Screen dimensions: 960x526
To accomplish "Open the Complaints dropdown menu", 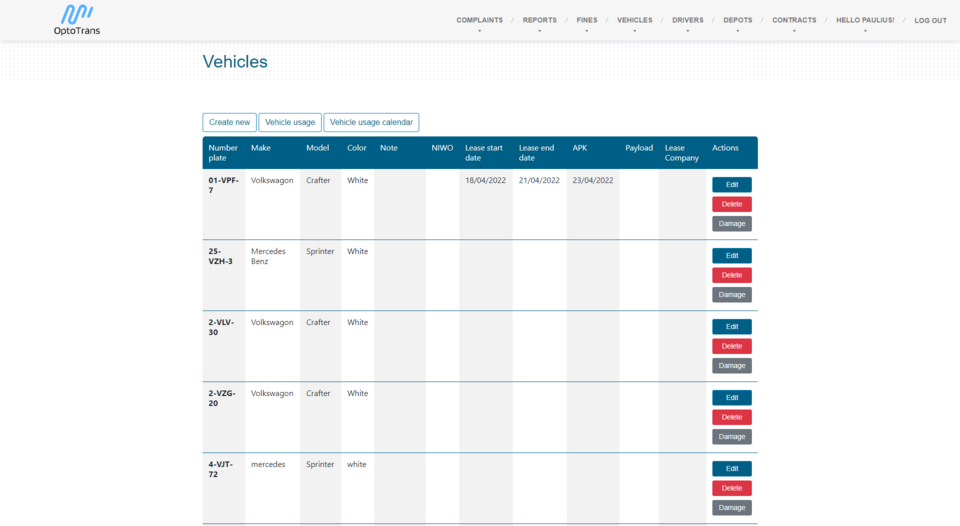I will (479, 20).
